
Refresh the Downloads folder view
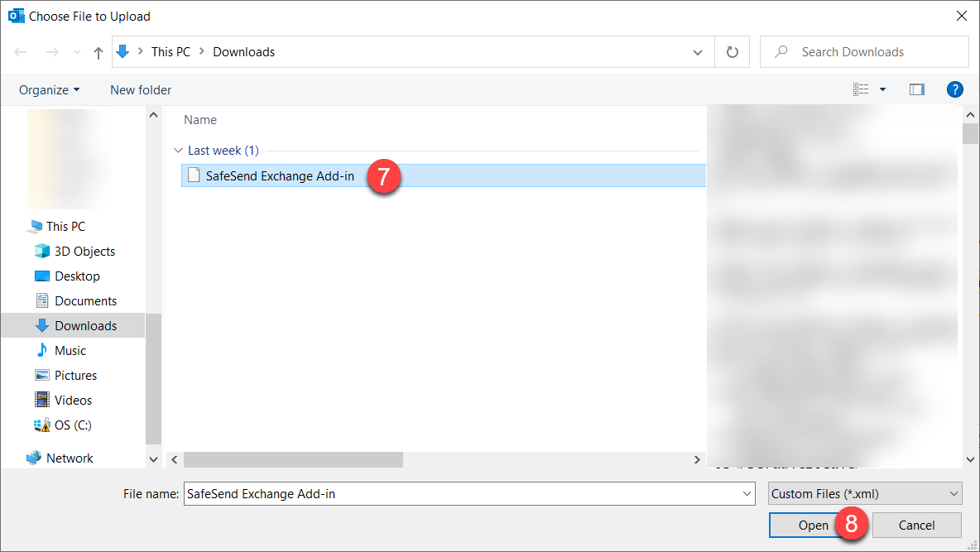[733, 52]
